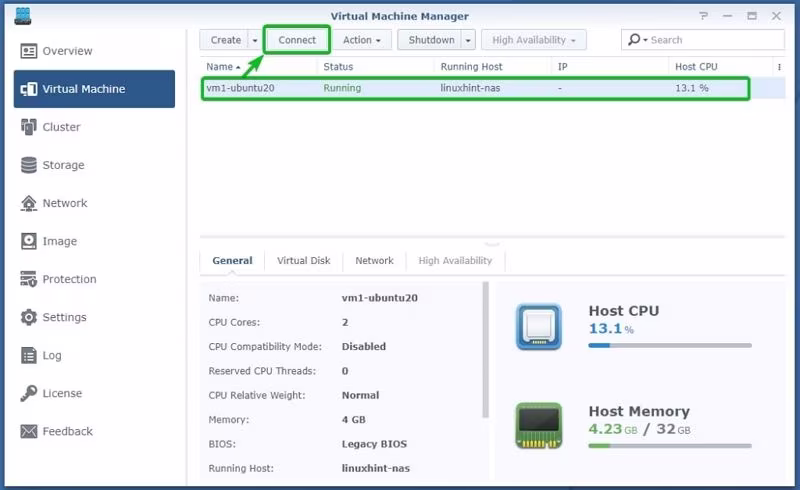The image size is (800, 490).
Task: Select the Cluster sidebar icon
Action: 29,127
